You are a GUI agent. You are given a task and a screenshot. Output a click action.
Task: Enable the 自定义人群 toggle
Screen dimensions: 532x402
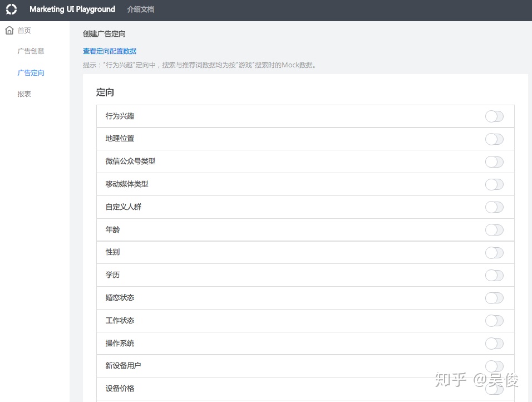pos(494,207)
